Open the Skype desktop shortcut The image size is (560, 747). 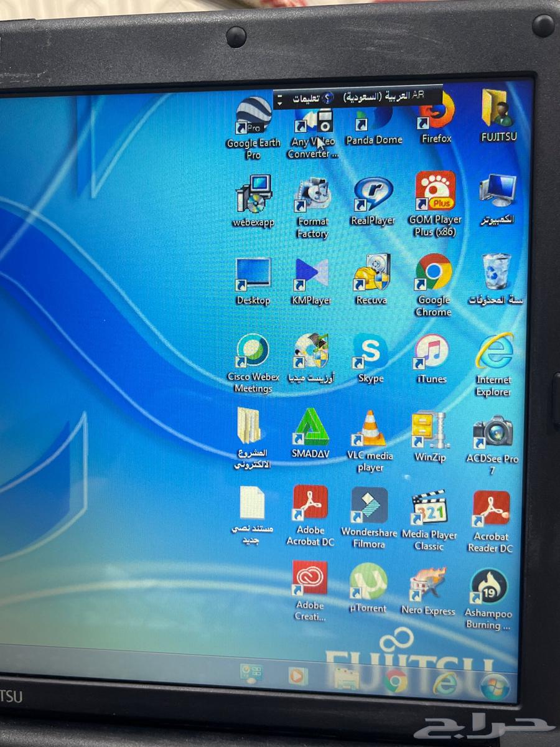click(371, 358)
